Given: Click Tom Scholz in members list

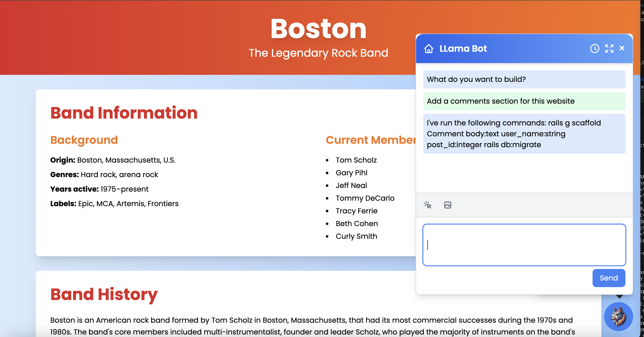Looking at the screenshot, I should click(356, 160).
